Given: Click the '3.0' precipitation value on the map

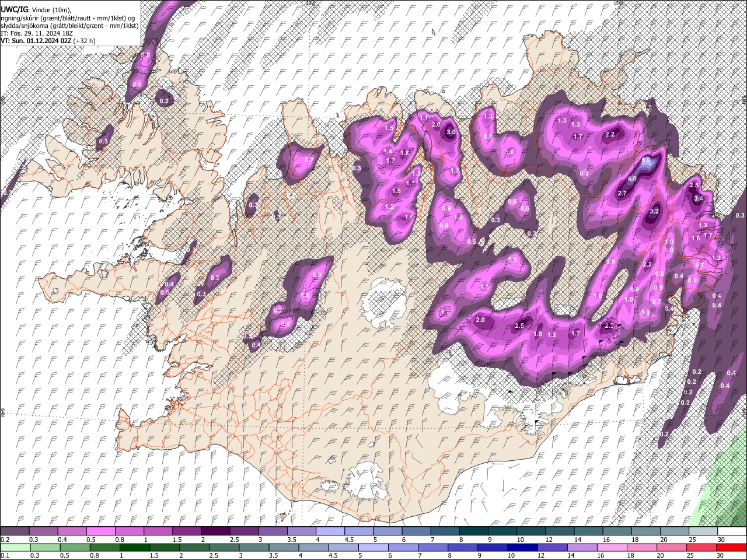Looking at the screenshot, I should click(451, 132).
